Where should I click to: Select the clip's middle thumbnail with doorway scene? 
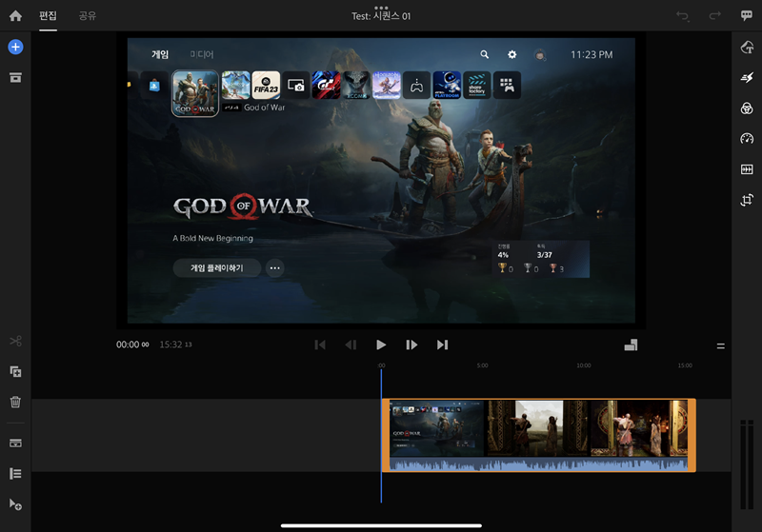click(537, 428)
